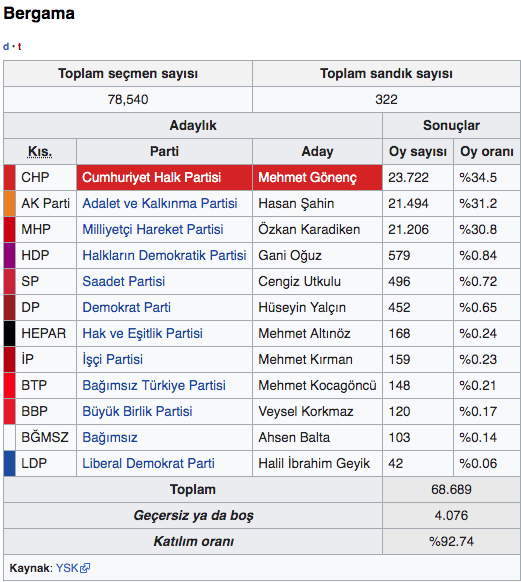
Task: Select candidate name Hüseyin Yalçın
Action: (x=302, y=307)
